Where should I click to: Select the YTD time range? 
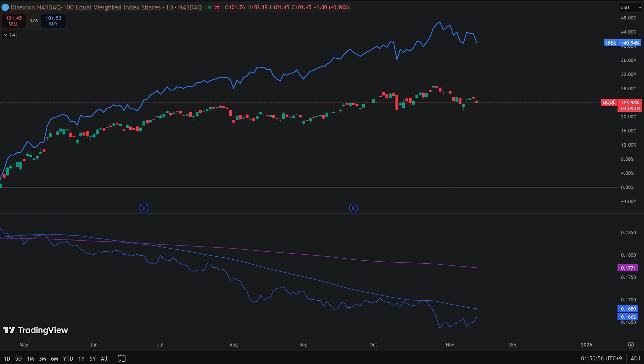[x=68, y=358]
